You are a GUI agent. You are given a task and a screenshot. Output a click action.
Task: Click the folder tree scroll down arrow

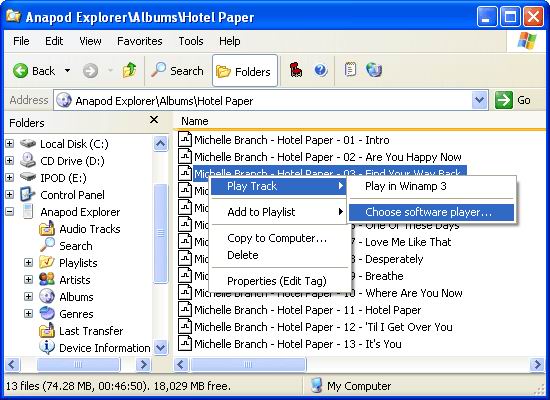[x=161, y=348]
